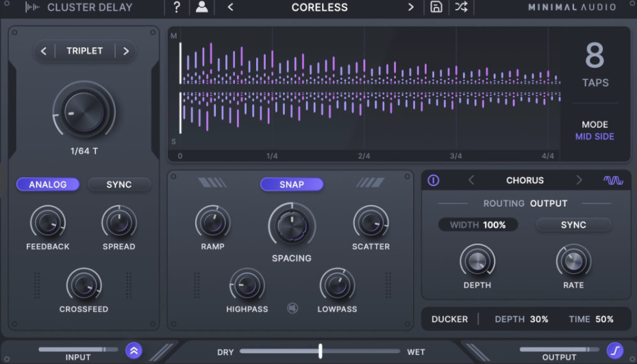Select previous time division before TRIPLET

click(x=43, y=51)
